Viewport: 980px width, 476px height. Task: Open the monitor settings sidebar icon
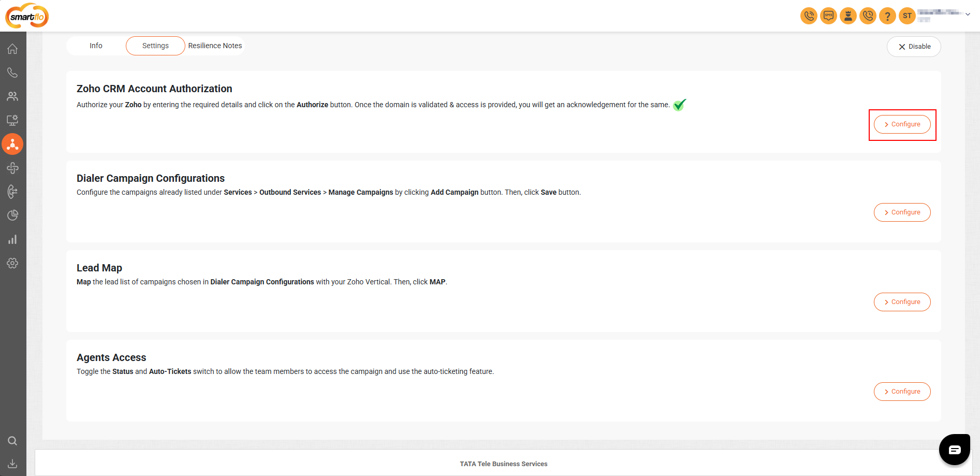click(x=12, y=120)
